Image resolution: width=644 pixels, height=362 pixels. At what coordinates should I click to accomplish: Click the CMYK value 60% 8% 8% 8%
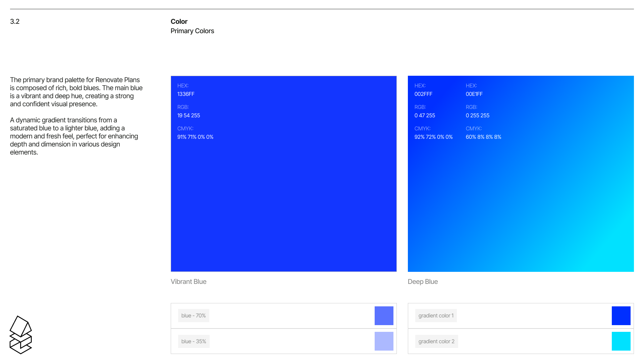484,137
